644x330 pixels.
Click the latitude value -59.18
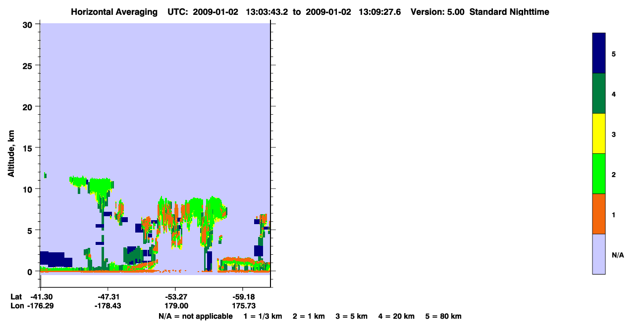pyautogui.click(x=242, y=297)
